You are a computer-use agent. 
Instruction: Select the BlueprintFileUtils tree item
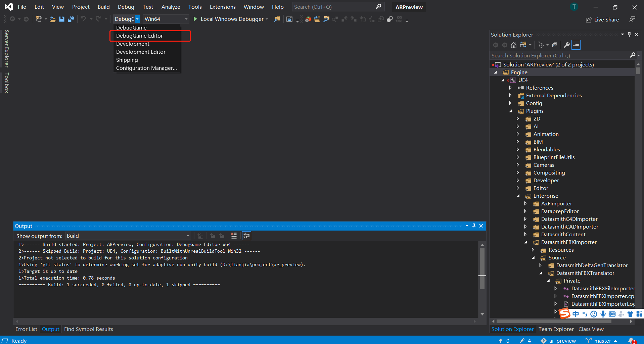pyautogui.click(x=554, y=157)
